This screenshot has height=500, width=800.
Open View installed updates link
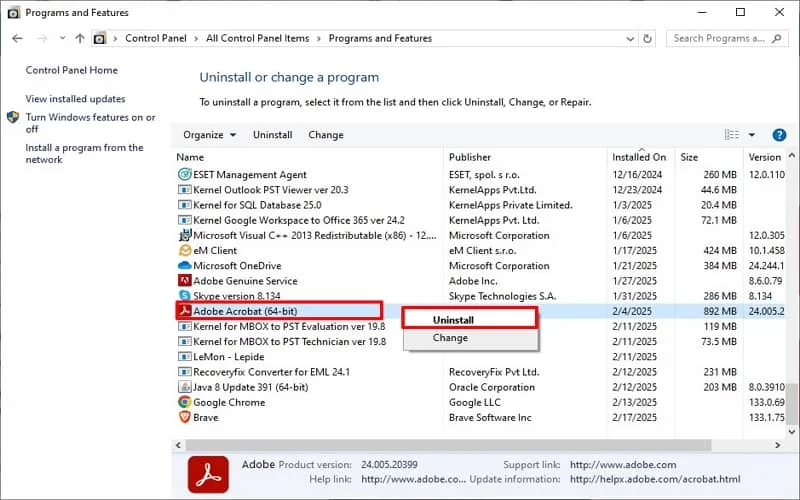click(75, 98)
